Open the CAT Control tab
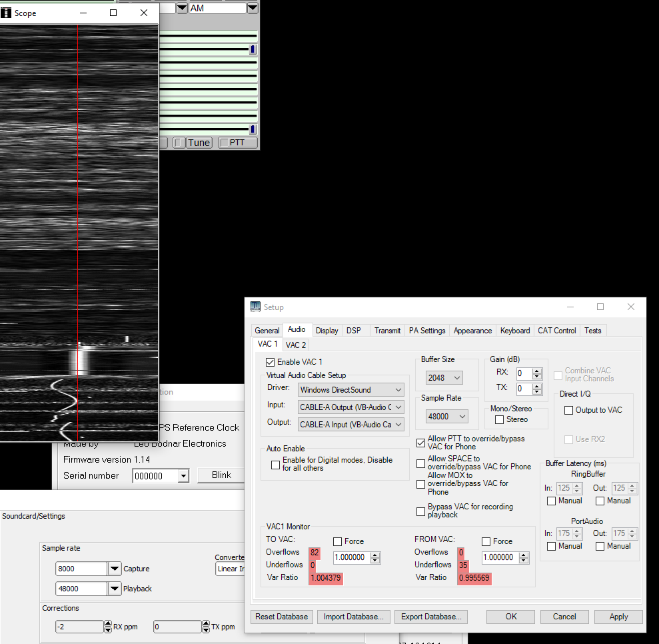The height and width of the screenshot is (644, 659). (556, 331)
